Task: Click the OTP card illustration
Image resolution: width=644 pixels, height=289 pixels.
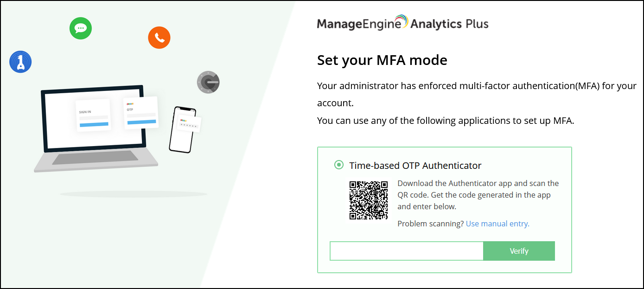Action: (141, 112)
